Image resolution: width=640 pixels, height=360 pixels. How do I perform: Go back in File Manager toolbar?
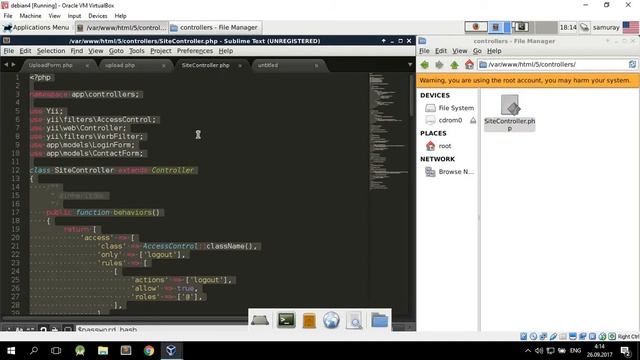pos(424,64)
